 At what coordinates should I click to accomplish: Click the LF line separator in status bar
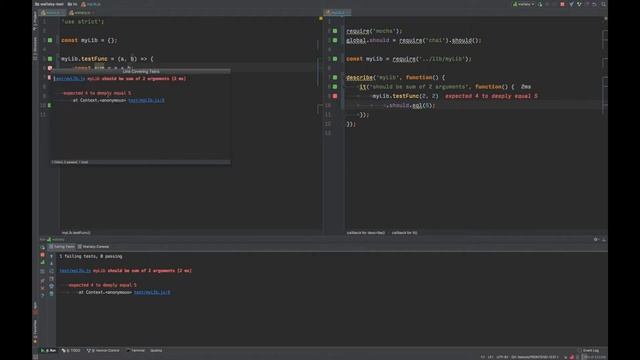[x=490, y=357]
